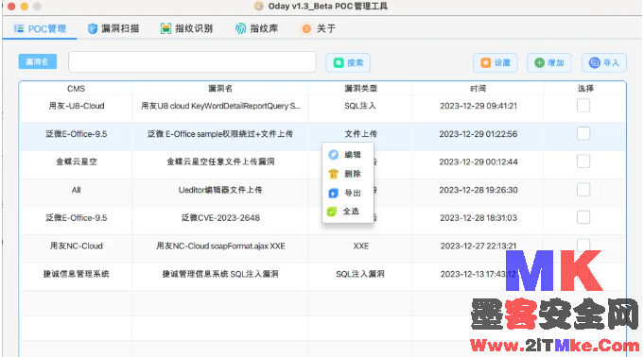Image resolution: width=644 pixels, height=357 pixels.
Task: Tick checkbox for 泛微 E-Office sample row
Action: (583, 133)
